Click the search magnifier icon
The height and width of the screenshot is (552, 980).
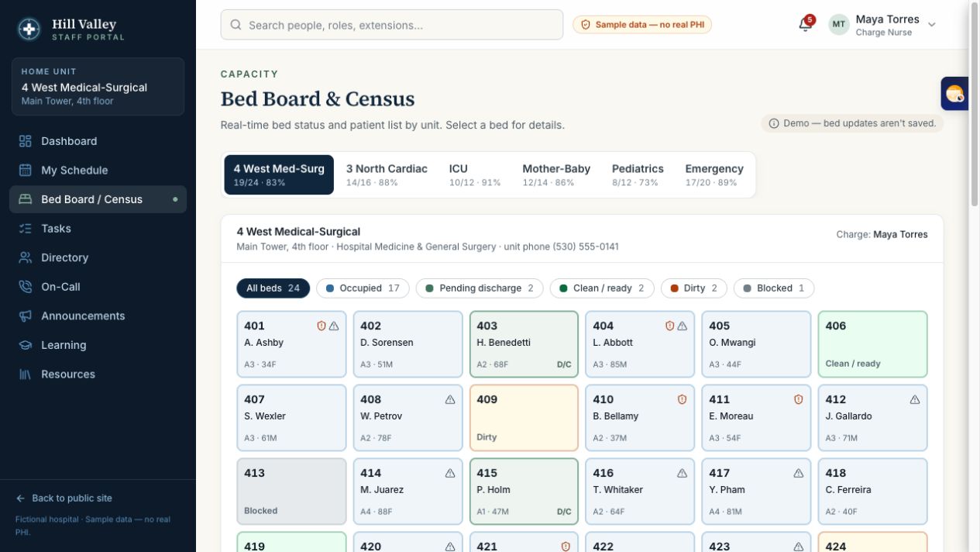click(x=236, y=25)
